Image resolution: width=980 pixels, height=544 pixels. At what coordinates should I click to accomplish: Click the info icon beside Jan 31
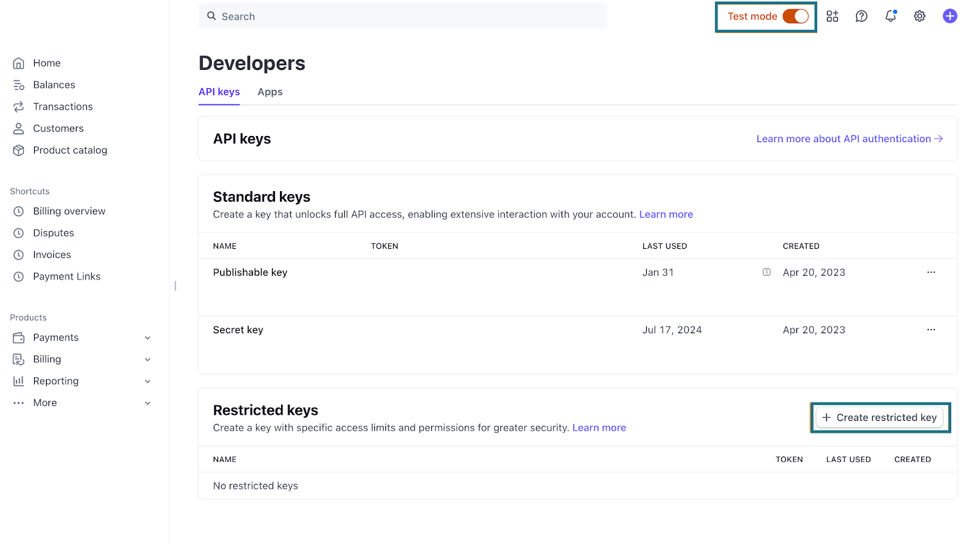point(767,272)
